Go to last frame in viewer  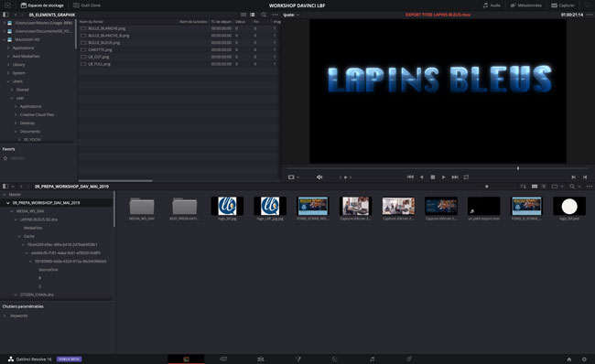[455, 177]
